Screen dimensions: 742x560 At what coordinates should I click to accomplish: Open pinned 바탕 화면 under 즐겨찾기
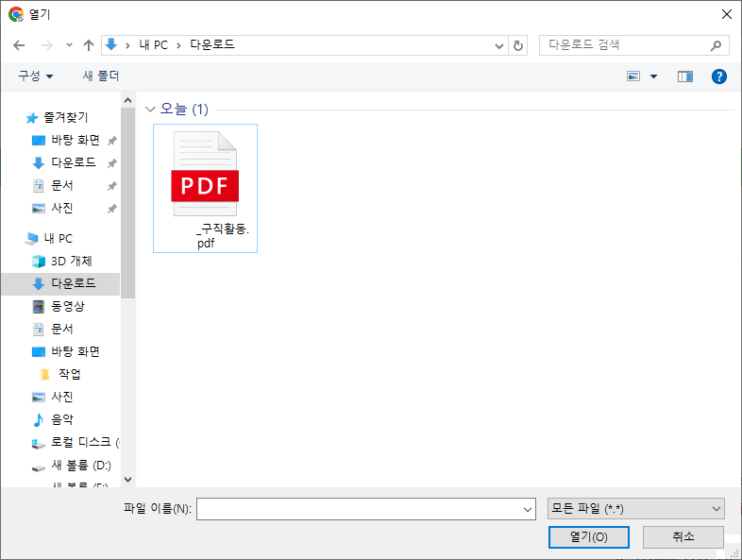(x=76, y=140)
